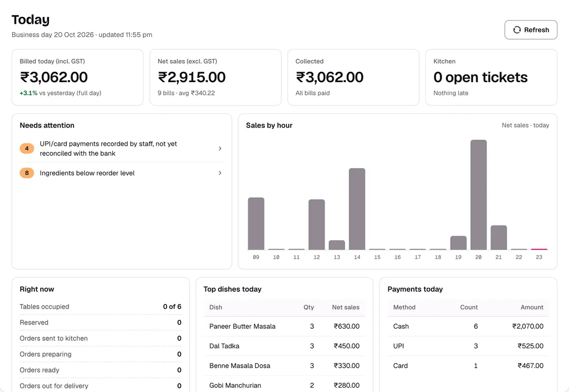The image size is (569, 392).
Task: Select the Benne Masala Dosa row
Action: pos(284,366)
